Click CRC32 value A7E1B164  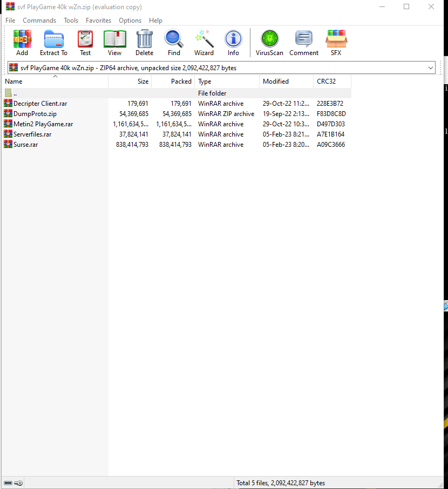point(330,134)
